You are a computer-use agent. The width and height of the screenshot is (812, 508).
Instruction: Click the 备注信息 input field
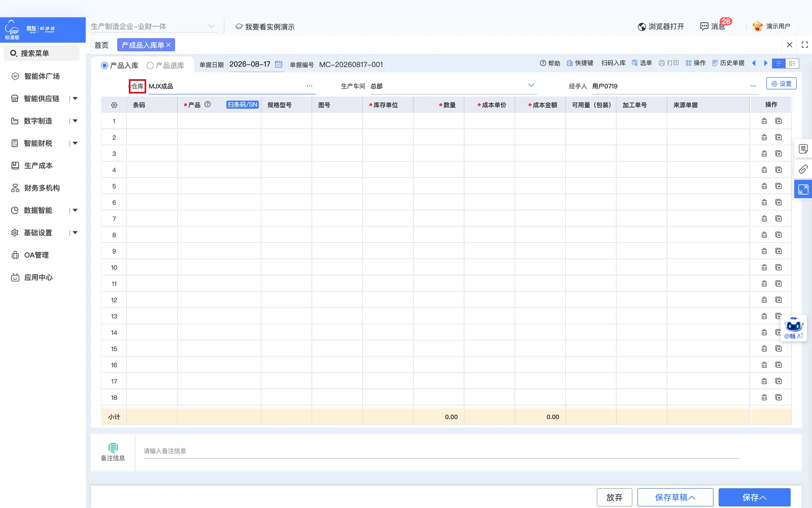(442, 451)
